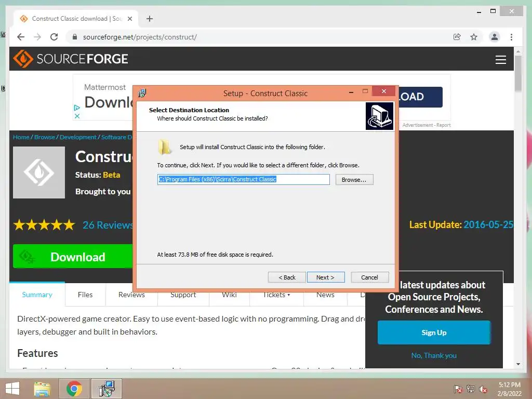
Task: Open the SourceForge hamburger menu
Action: [x=500, y=60]
